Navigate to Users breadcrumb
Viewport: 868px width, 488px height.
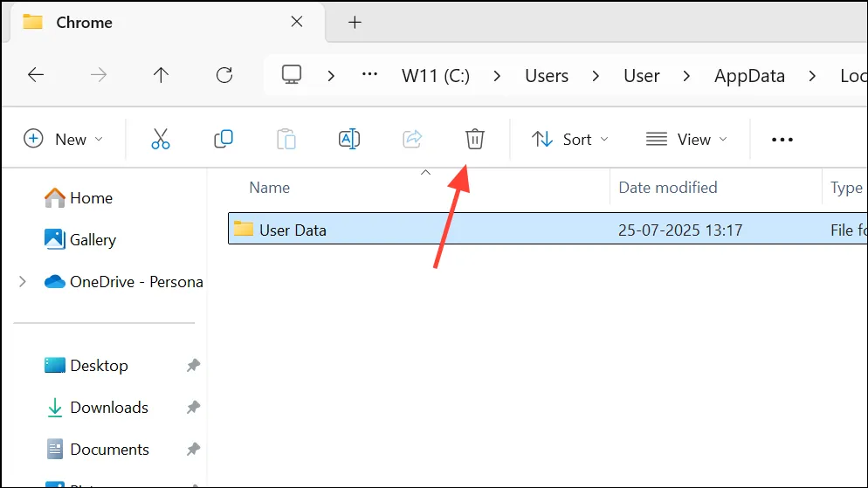point(547,75)
